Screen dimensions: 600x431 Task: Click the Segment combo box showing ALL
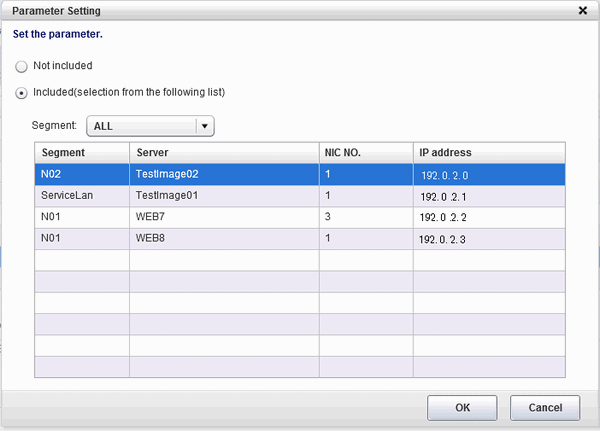click(141, 127)
